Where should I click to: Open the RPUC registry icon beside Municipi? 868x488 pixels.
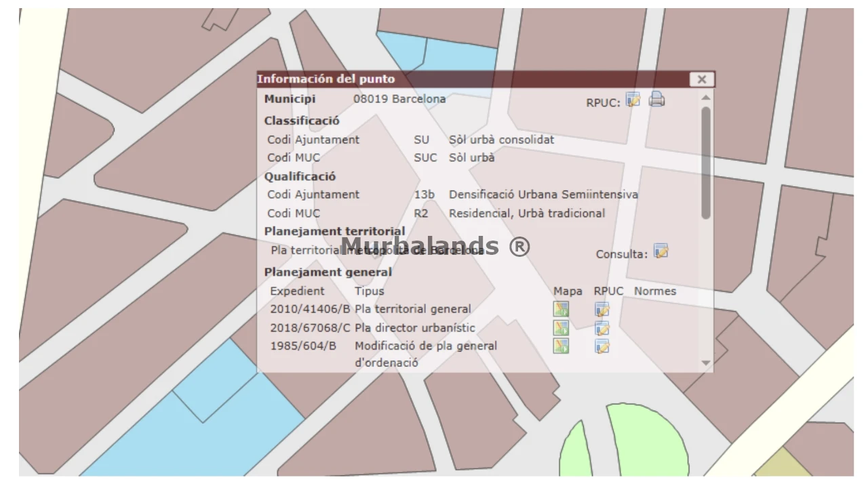click(x=633, y=100)
